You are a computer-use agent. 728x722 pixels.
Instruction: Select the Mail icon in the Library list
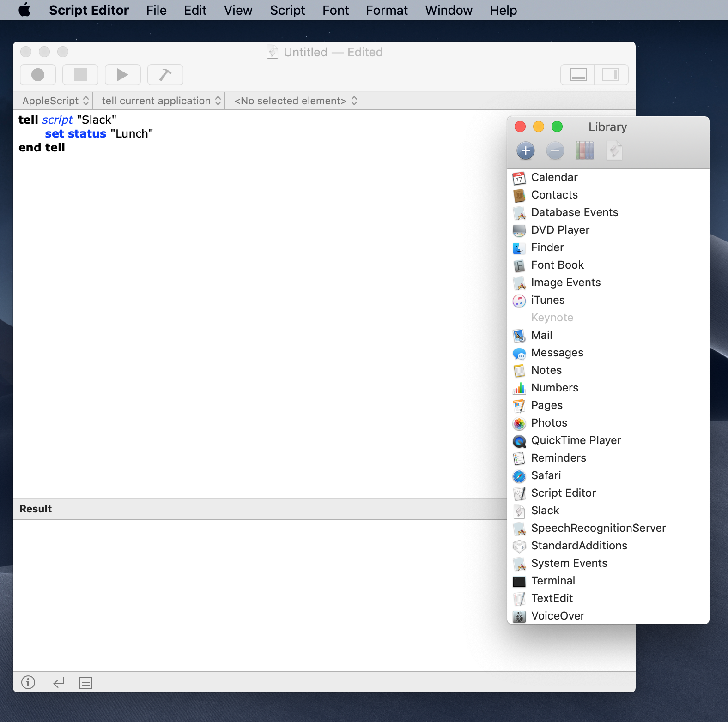(519, 336)
